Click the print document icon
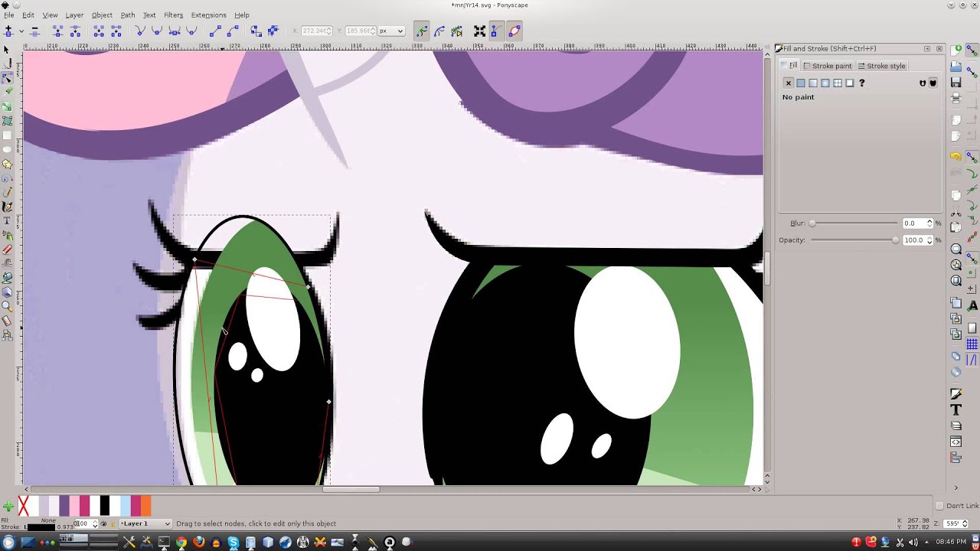980x551 pixels. click(x=956, y=99)
